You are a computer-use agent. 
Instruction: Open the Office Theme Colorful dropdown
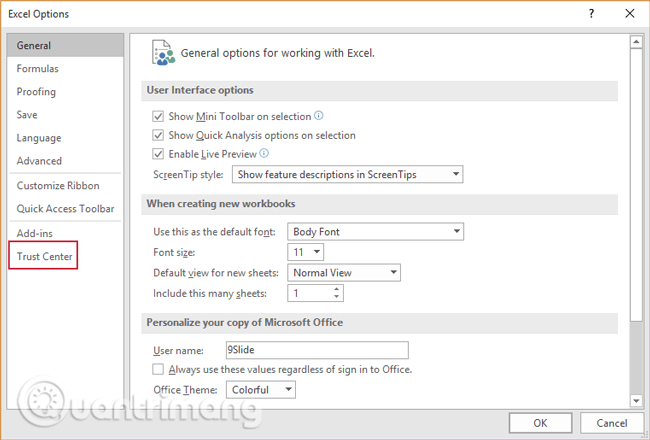pyautogui.click(x=261, y=390)
